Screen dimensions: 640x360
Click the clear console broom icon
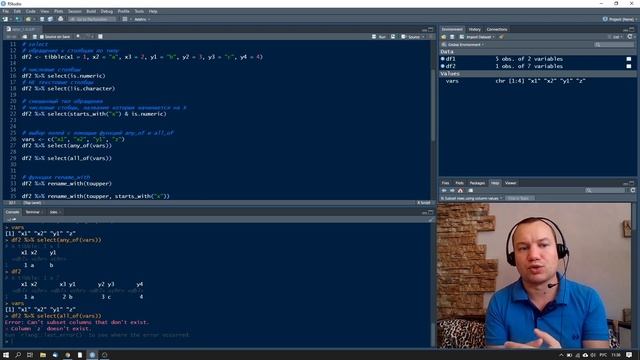point(430,220)
